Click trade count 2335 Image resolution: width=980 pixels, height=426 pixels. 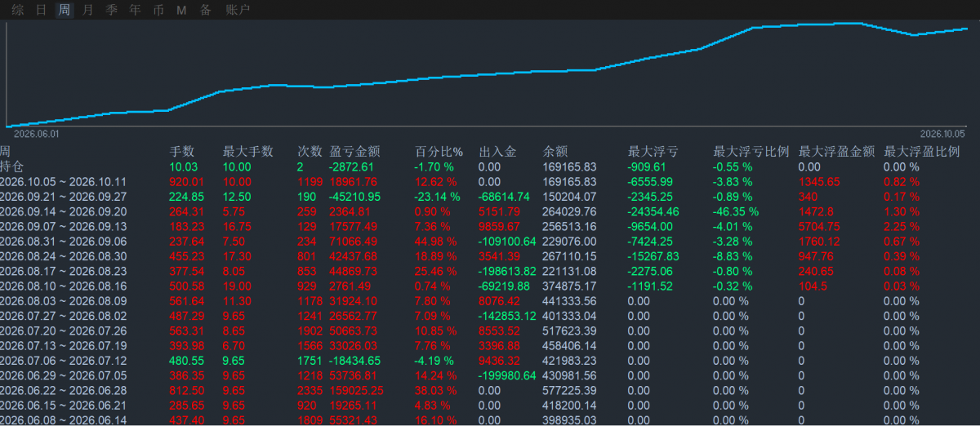(x=310, y=391)
